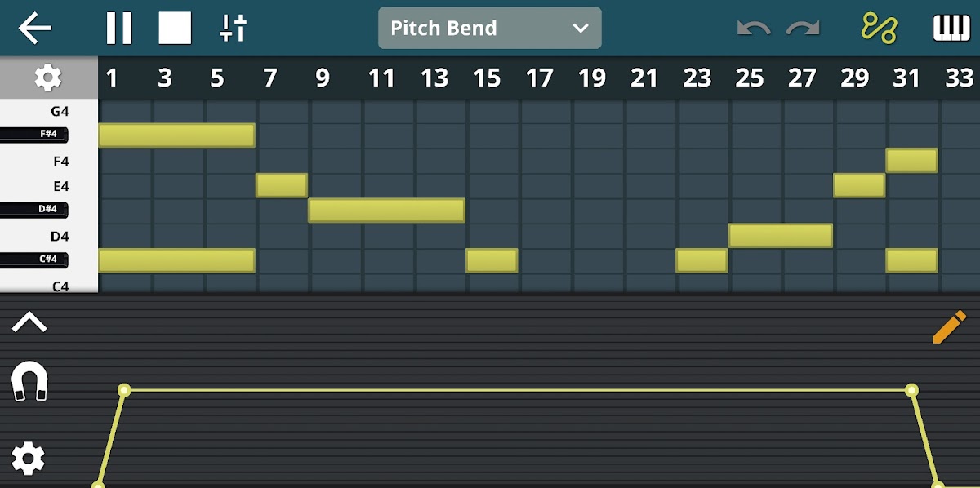Screen dimensions: 980x488
Task: Toggle the automation curve icon
Action: click(x=879, y=28)
